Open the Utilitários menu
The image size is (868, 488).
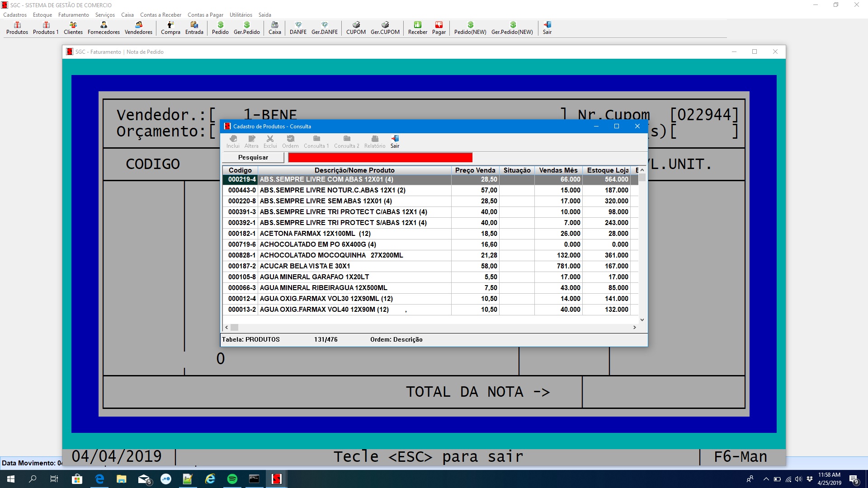tap(241, 15)
